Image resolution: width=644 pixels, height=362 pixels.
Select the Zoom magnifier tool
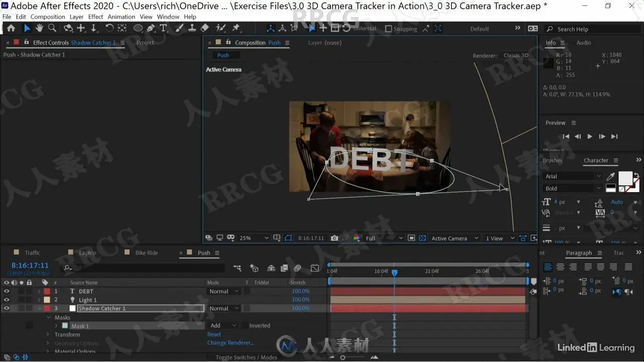pyautogui.click(x=52, y=29)
